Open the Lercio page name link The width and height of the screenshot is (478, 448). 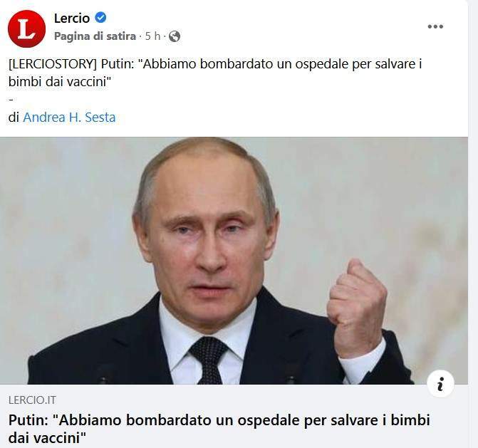click(x=72, y=18)
